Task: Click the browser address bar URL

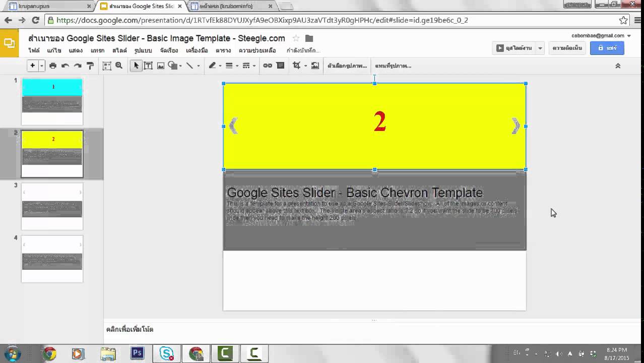Action: click(262, 20)
